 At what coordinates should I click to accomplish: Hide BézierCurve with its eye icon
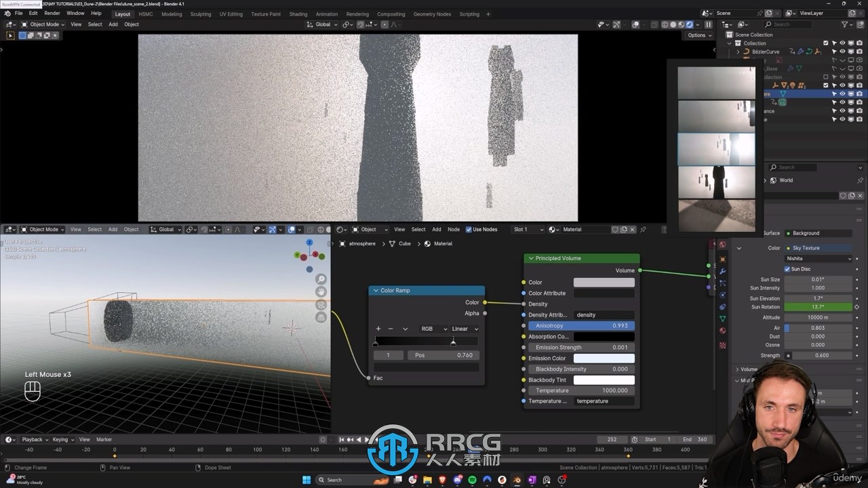tap(842, 52)
